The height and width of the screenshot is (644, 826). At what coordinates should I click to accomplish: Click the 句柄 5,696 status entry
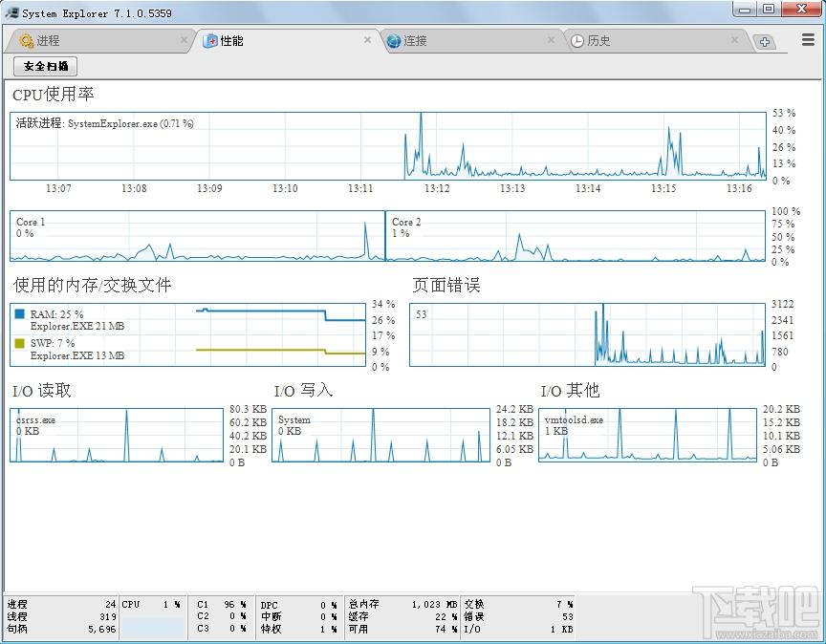[x=61, y=629]
